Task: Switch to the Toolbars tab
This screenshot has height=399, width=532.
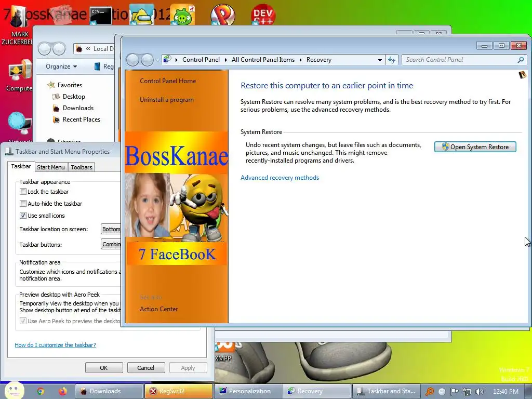Action: pos(82,167)
